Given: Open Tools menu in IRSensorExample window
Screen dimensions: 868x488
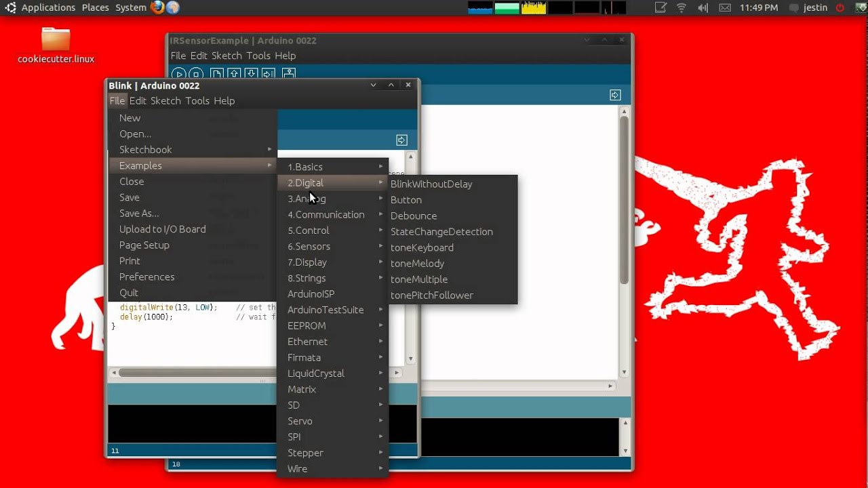Looking at the screenshot, I should point(258,56).
